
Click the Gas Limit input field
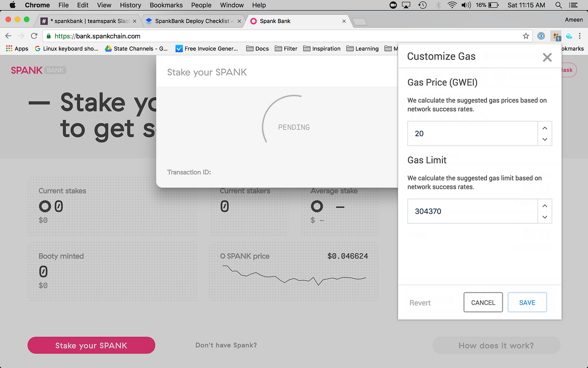point(472,211)
